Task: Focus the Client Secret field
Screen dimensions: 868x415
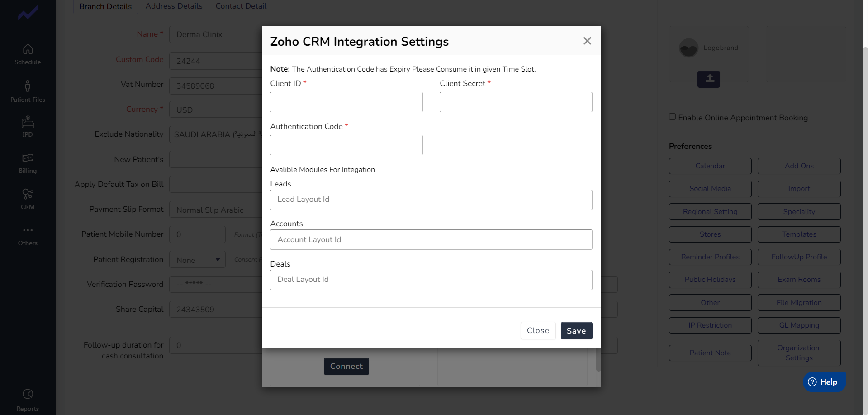Action: click(516, 102)
